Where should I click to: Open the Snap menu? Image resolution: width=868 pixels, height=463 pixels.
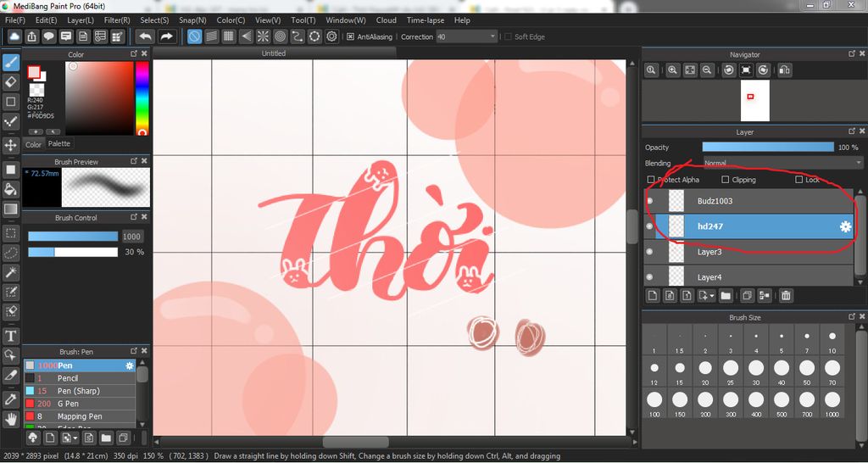(192, 20)
